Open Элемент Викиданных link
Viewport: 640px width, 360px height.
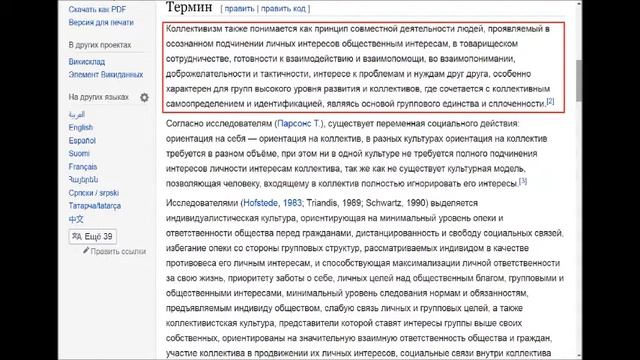click(106, 75)
